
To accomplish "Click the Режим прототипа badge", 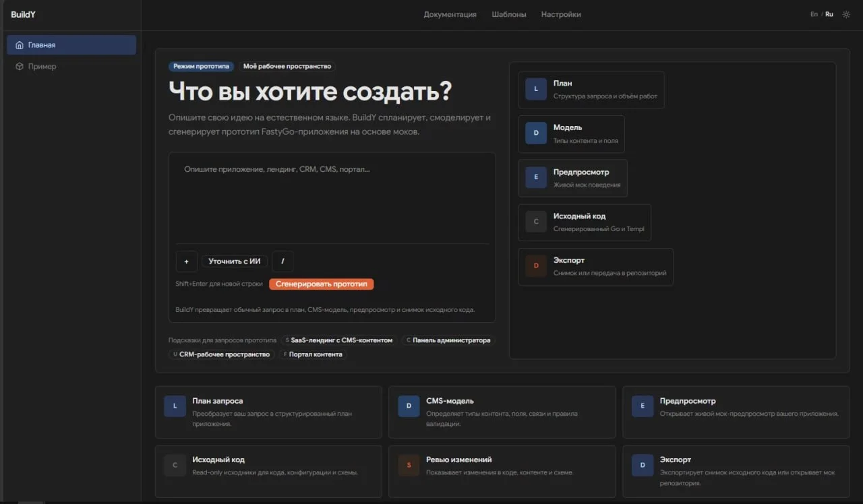I will 202,67.
